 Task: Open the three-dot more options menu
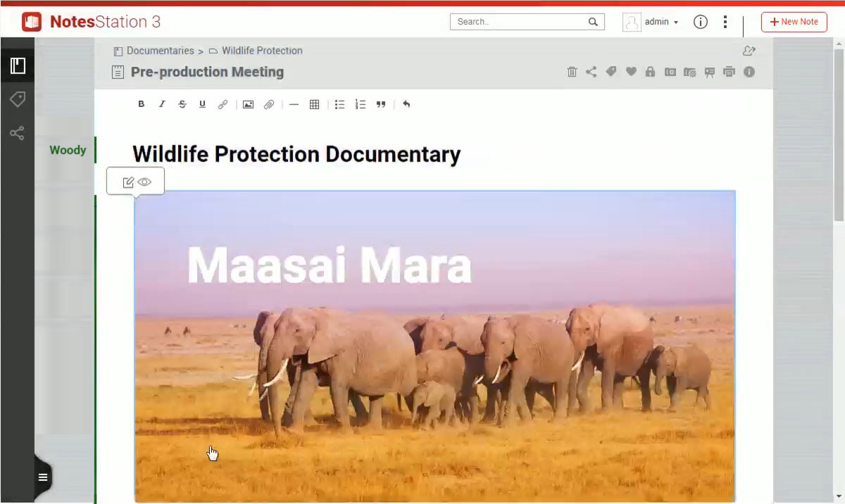click(x=725, y=22)
